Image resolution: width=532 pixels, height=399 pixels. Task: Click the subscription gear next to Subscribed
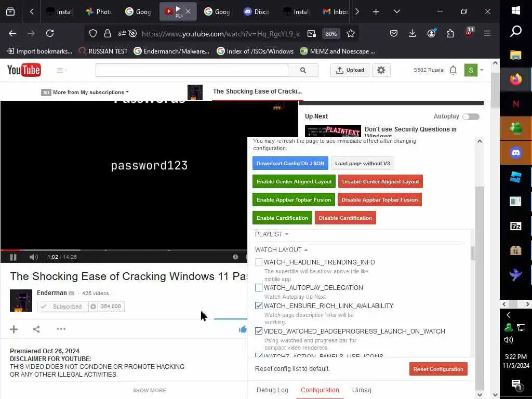(93, 307)
